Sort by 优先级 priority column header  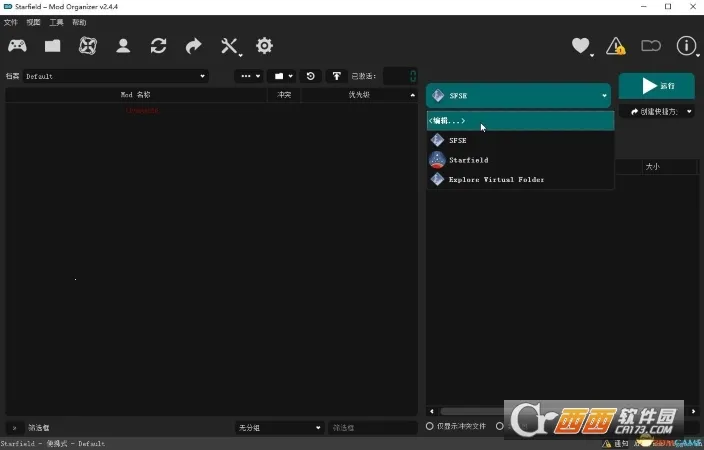coord(359,95)
